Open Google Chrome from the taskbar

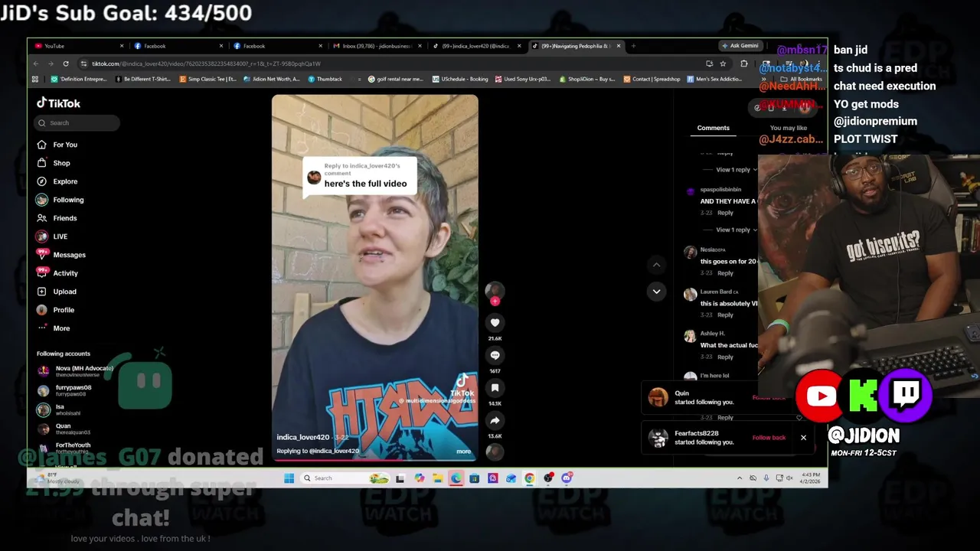[x=530, y=478]
